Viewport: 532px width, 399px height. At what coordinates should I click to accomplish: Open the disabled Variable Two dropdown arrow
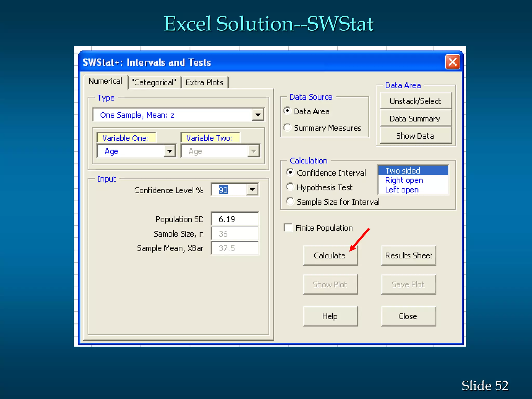tap(254, 151)
